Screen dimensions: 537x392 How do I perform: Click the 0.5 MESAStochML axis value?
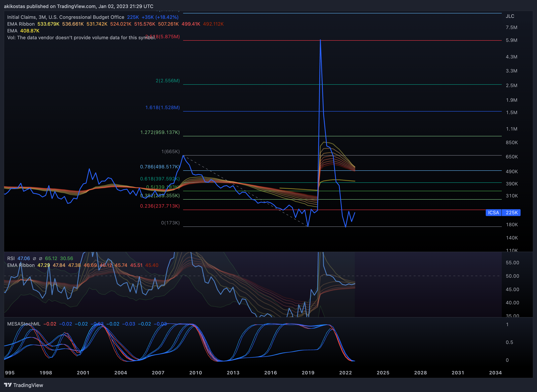pos(510,342)
